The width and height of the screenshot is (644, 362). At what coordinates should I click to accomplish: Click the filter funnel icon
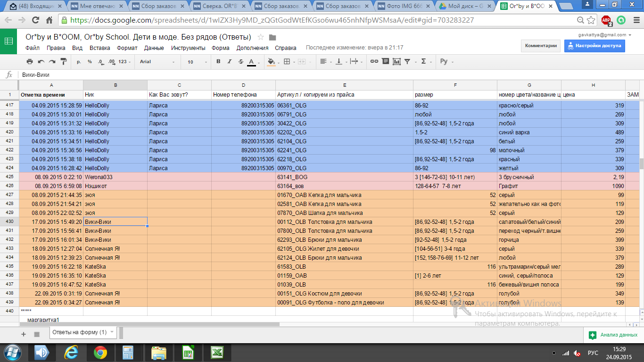pyautogui.click(x=407, y=62)
